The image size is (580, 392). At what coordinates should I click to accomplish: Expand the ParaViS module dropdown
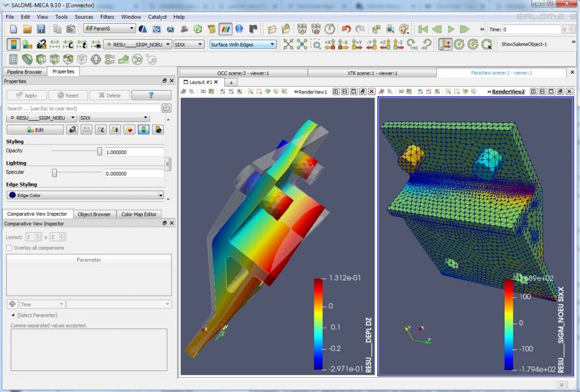109,28
